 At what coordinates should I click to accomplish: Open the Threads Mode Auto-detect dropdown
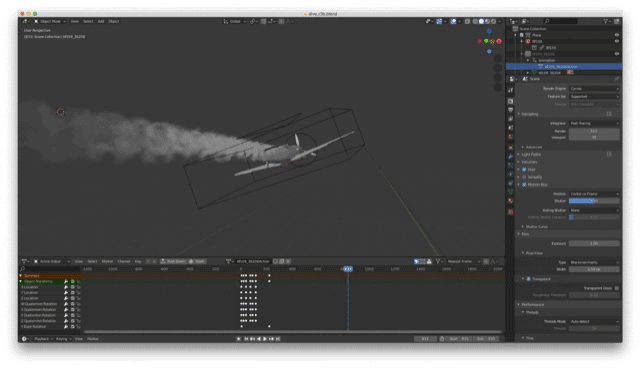click(594, 321)
